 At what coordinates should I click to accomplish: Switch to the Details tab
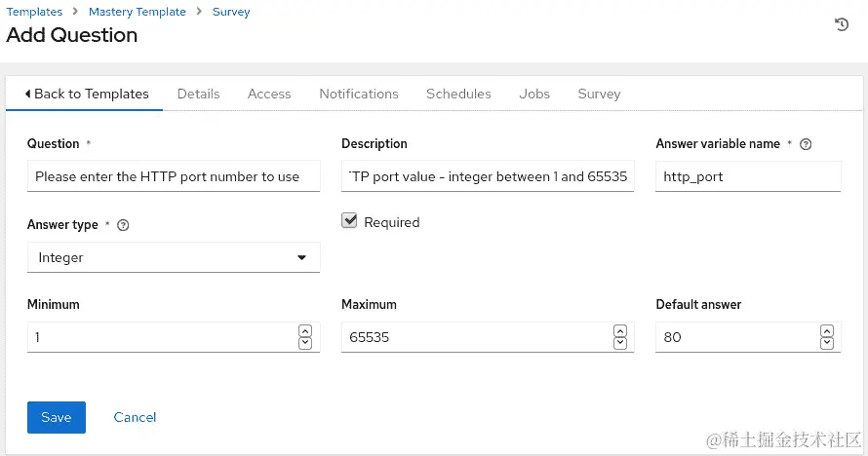pyautogui.click(x=198, y=94)
